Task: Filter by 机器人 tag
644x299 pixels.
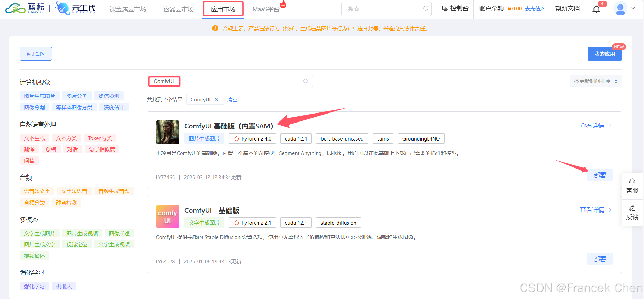Action: [64, 286]
